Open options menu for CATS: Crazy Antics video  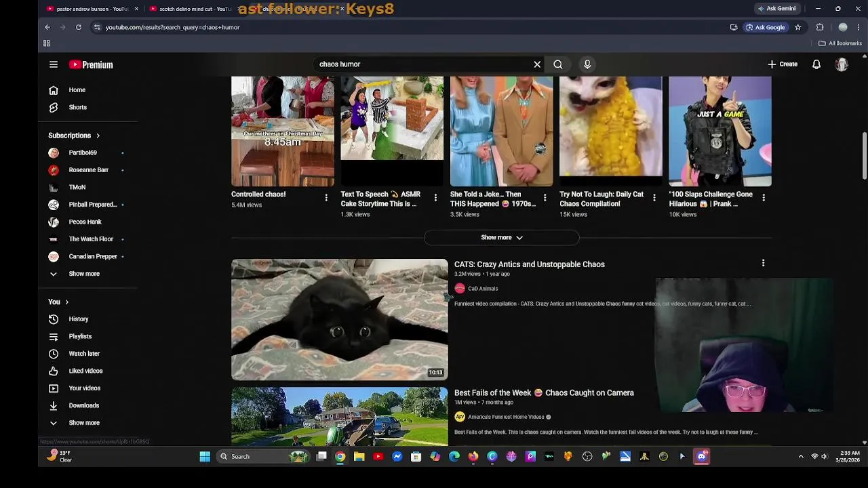[763, 263]
